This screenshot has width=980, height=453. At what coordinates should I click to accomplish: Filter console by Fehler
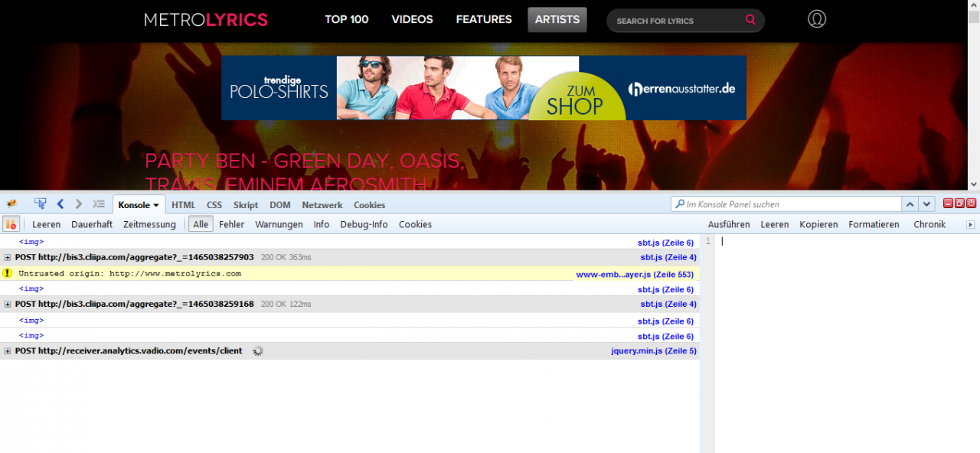point(232,224)
